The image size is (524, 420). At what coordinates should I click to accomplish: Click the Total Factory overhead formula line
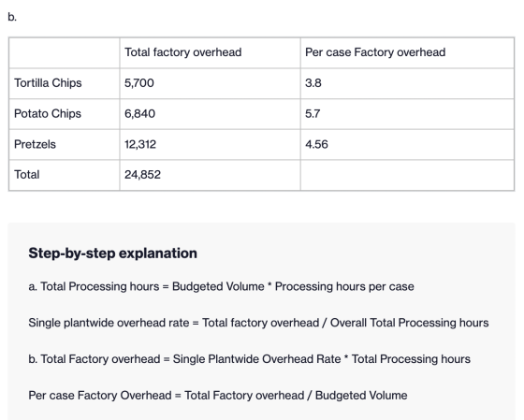249,359
